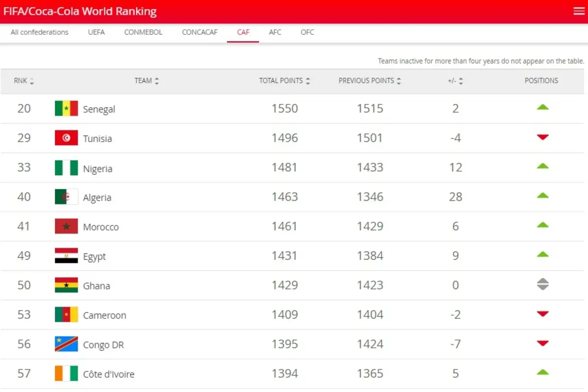Click Morocco's flag icon

tap(66, 226)
